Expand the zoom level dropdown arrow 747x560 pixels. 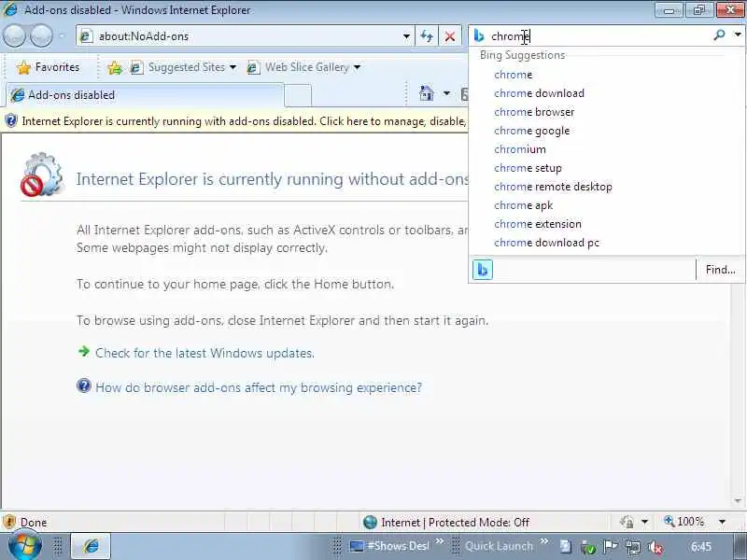[x=722, y=522]
